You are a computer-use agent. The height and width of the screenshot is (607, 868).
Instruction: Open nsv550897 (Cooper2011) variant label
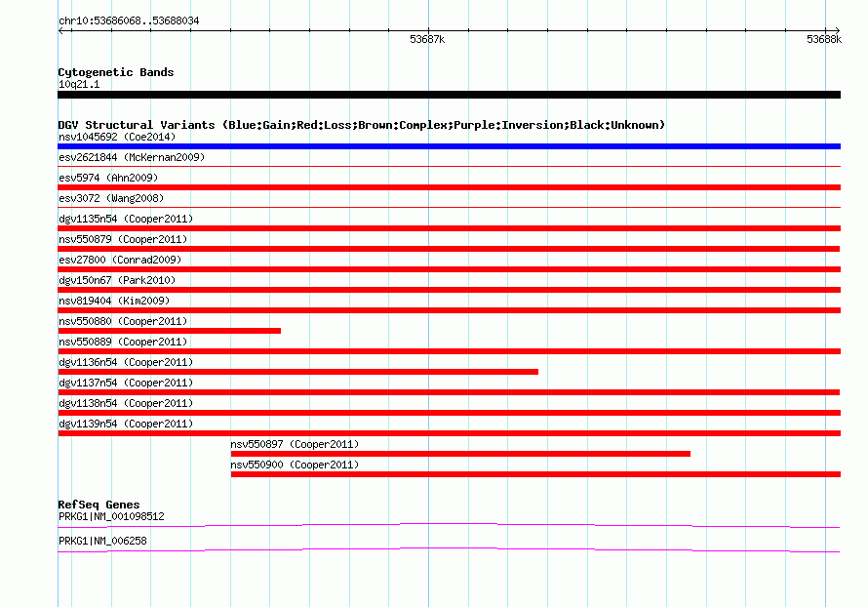click(295, 444)
